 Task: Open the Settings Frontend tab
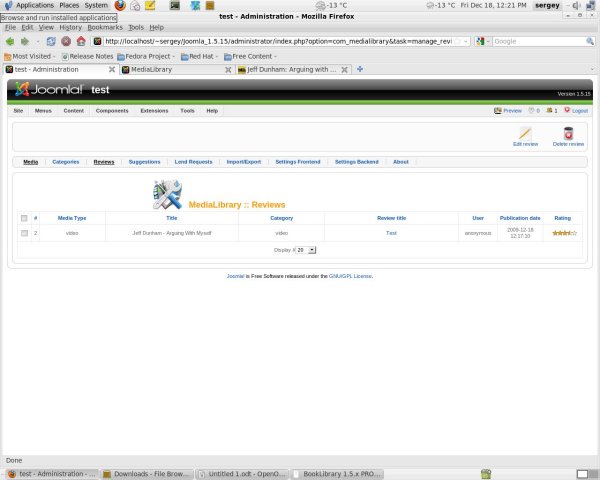[x=298, y=162]
